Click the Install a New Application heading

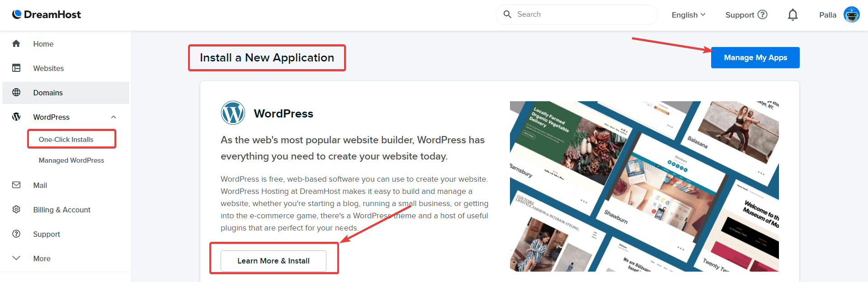pyautogui.click(x=267, y=57)
